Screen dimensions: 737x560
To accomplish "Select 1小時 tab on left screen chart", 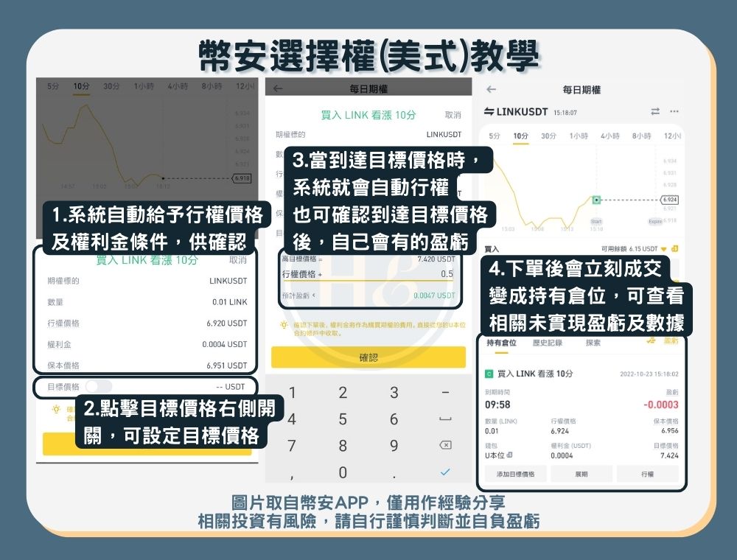I will (x=144, y=86).
